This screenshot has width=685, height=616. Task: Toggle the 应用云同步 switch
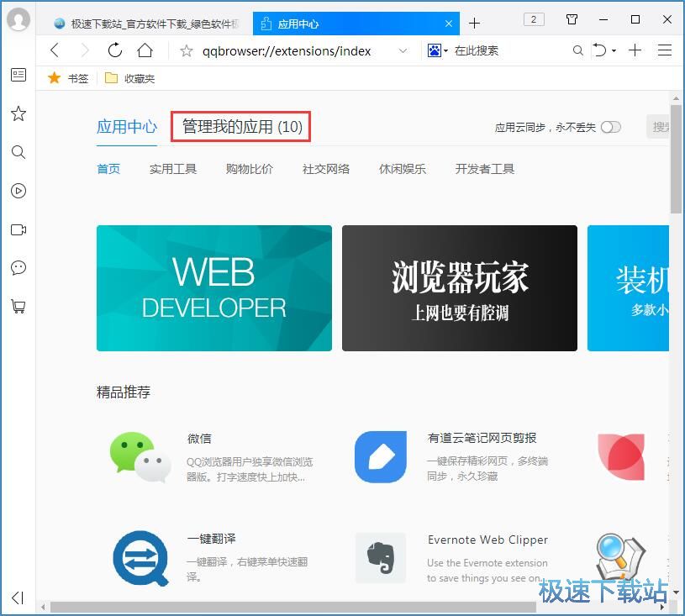(x=611, y=127)
